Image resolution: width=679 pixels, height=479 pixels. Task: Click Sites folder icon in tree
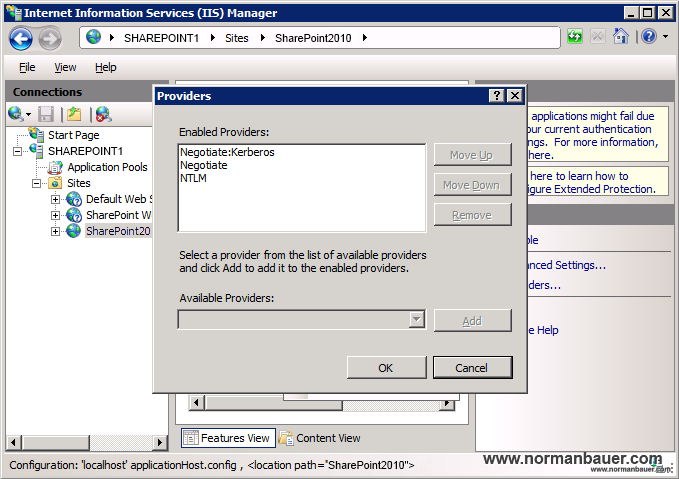click(55, 183)
